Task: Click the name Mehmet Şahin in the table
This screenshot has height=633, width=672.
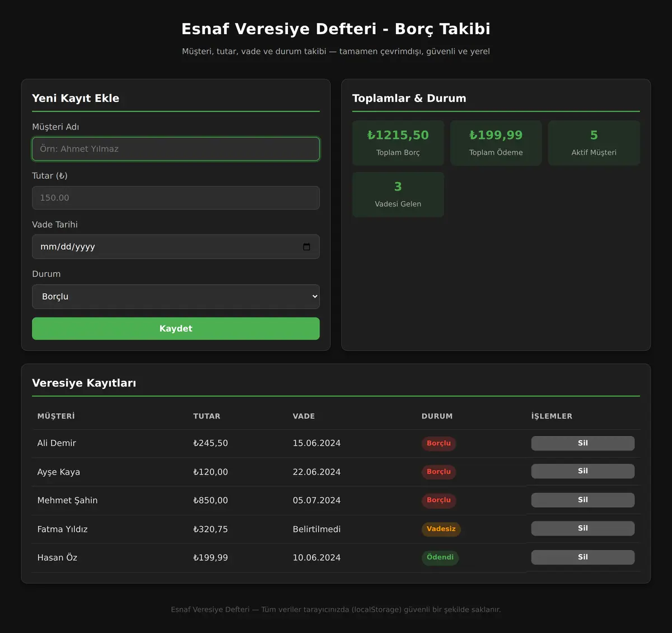Action: coord(67,500)
